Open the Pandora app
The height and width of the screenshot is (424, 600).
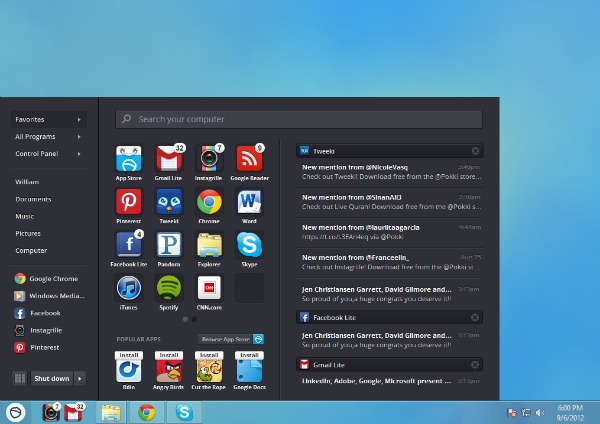point(169,245)
